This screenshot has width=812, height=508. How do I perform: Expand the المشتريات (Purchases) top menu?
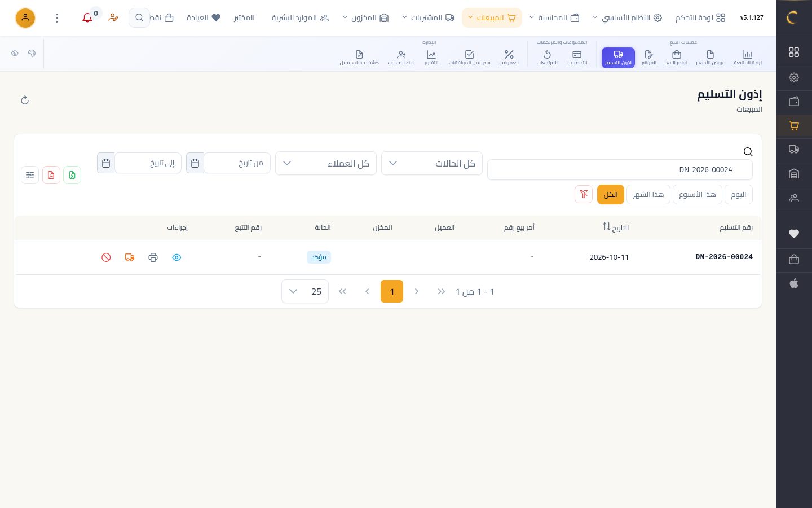pyautogui.click(x=428, y=18)
